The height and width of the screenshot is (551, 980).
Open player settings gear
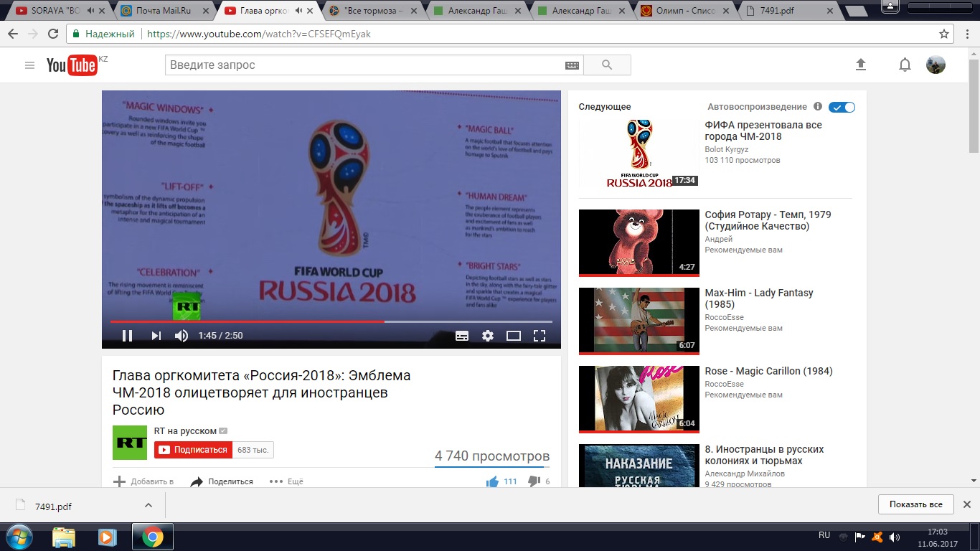[488, 336]
